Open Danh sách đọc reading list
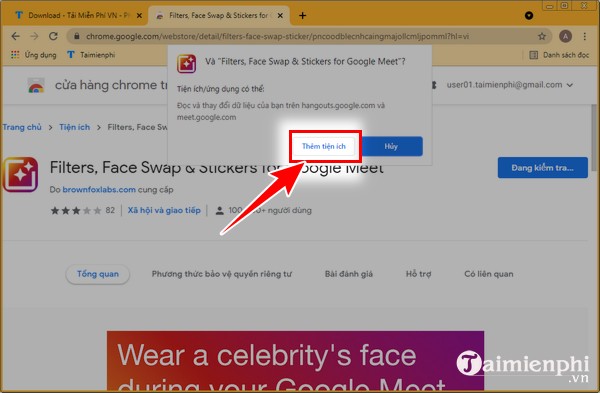The width and height of the screenshot is (600, 393). [x=559, y=55]
